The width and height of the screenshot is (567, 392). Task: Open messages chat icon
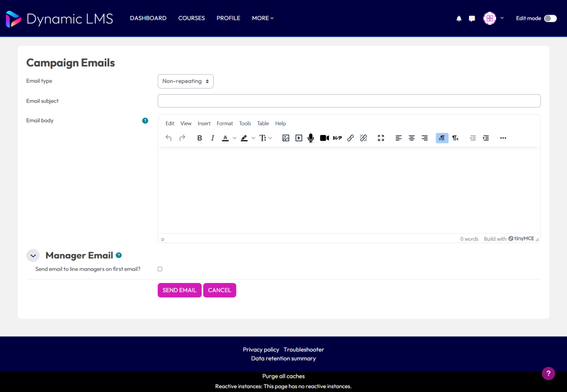pos(472,18)
